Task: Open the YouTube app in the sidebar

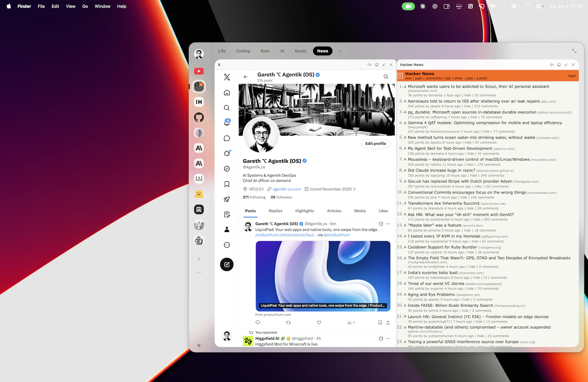Action: click(x=199, y=71)
